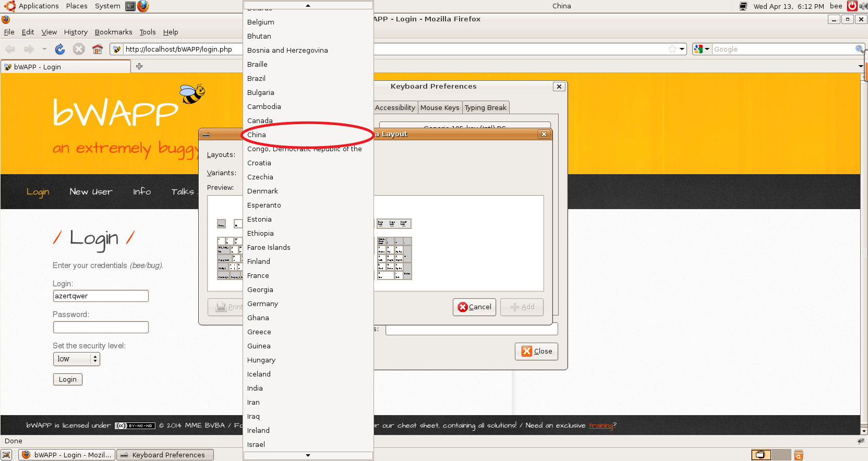Open the search engine selector dropdown
Screen dimensions: 868x461
[702, 49]
